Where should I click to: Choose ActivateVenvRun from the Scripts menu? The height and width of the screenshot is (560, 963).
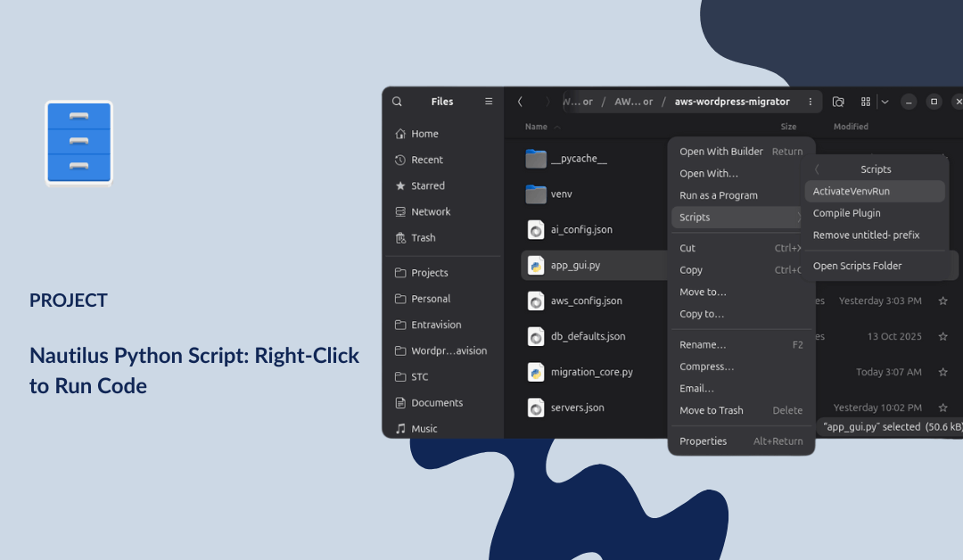coord(852,192)
